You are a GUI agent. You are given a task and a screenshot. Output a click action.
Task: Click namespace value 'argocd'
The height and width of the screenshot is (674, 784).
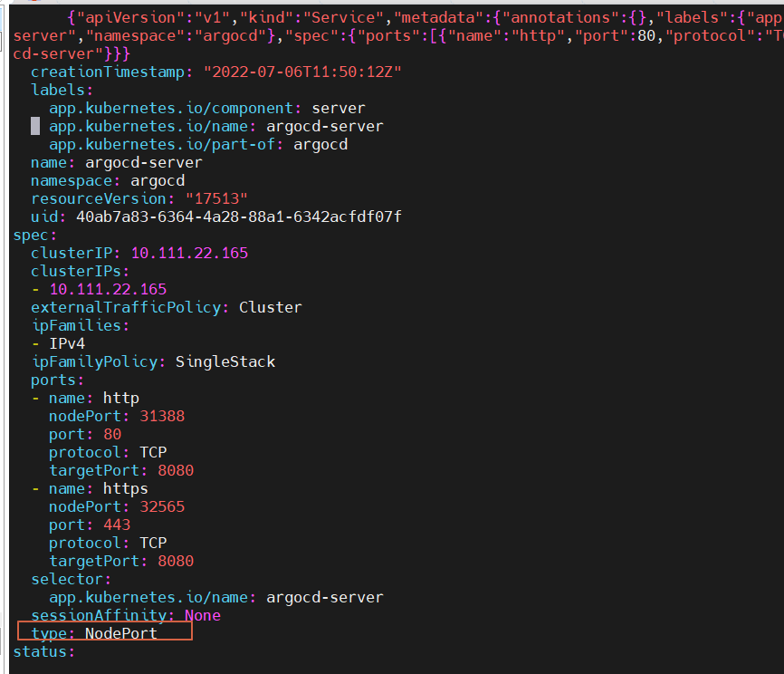(x=158, y=181)
